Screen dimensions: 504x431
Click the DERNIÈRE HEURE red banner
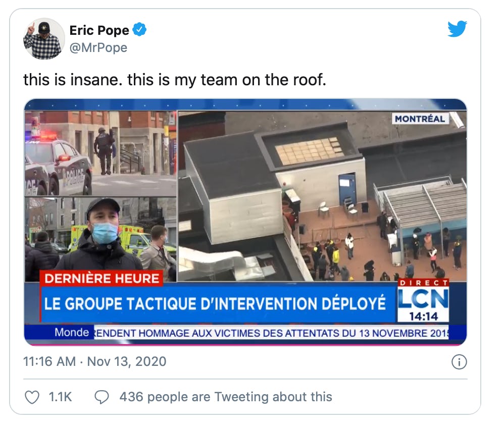tap(102, 278)
